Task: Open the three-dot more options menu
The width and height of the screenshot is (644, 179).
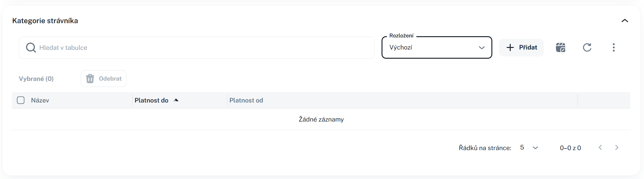Action: [614, 48]
